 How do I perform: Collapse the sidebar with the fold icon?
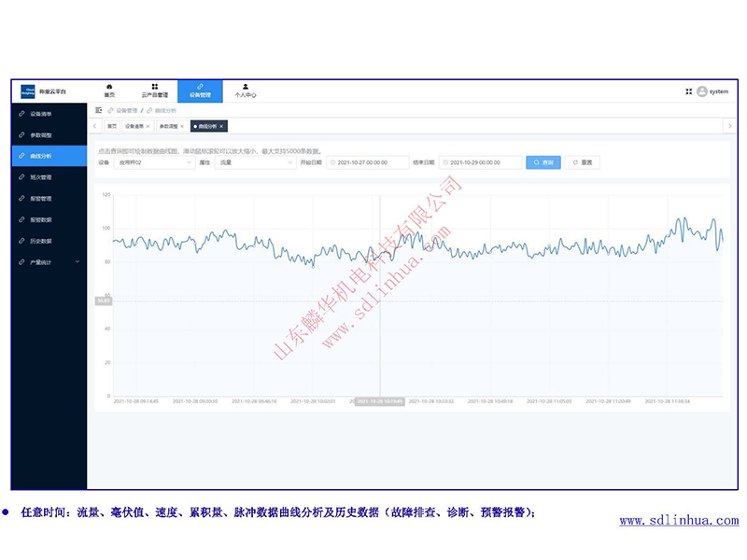(99, 110)
